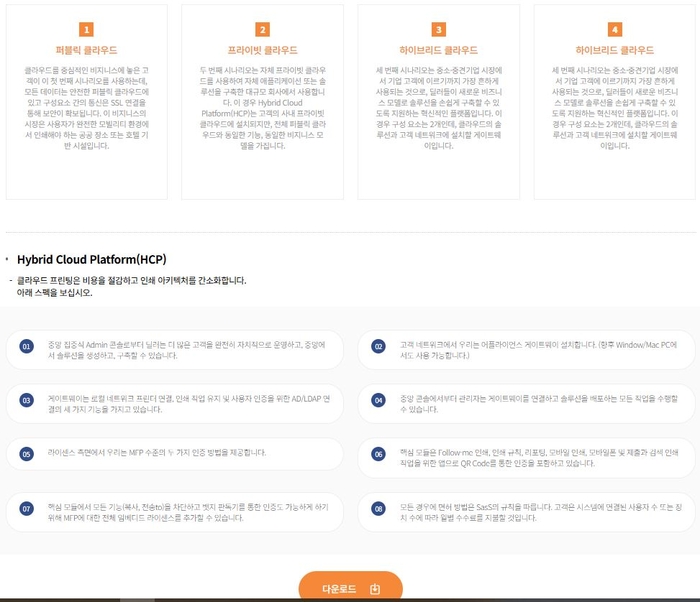Image resolution: width=700 pixels, height=602 pixels.
Task: Click spec text about 중앙 집중식 Admin 콘솔
Action: pos(187,350)
